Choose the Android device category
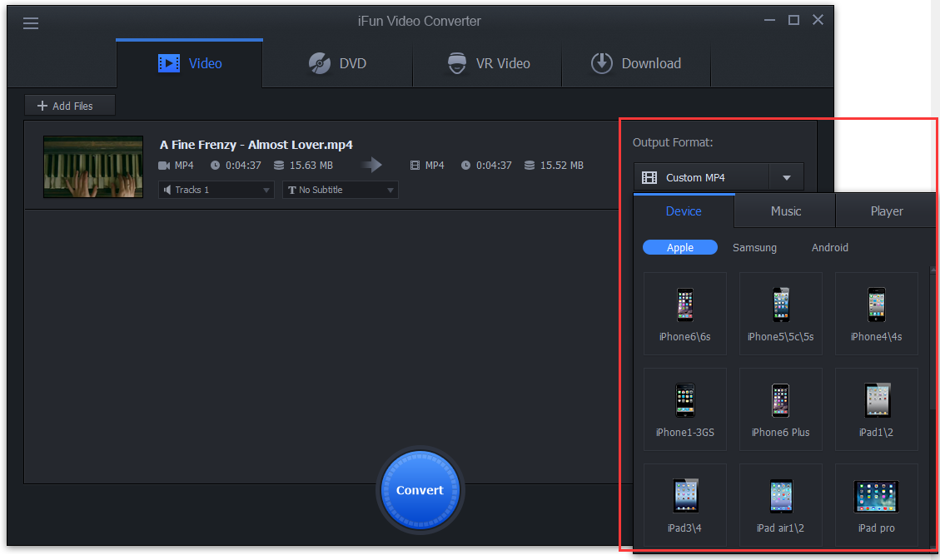 (830, 247)
